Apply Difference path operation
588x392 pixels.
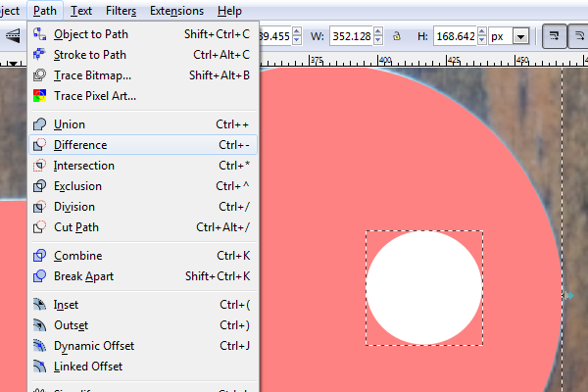(x=143, y=145)
